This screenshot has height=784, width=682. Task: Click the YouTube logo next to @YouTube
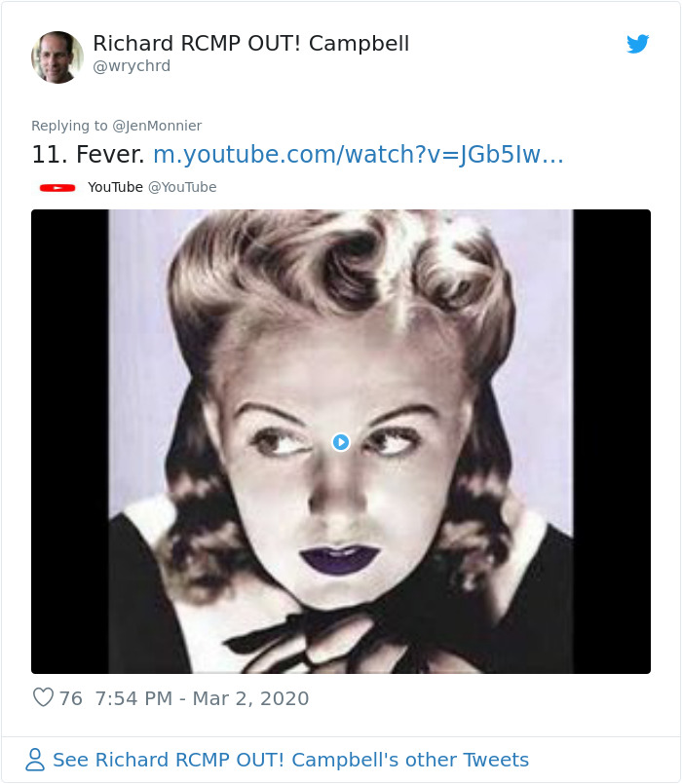pyautogui.click(x=58, y=187)
